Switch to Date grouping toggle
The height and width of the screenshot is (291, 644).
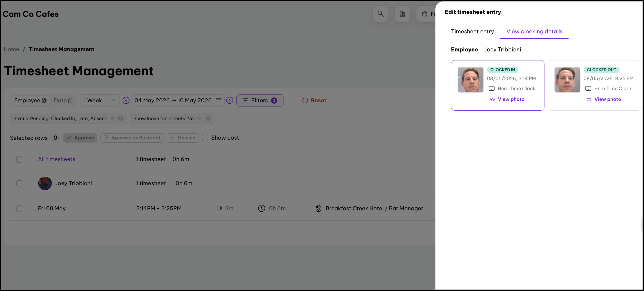click(x=64, y=100)
